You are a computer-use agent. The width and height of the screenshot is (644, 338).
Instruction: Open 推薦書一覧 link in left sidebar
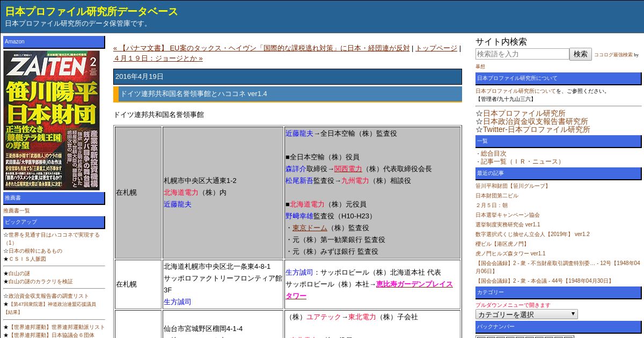coord(17,211)
